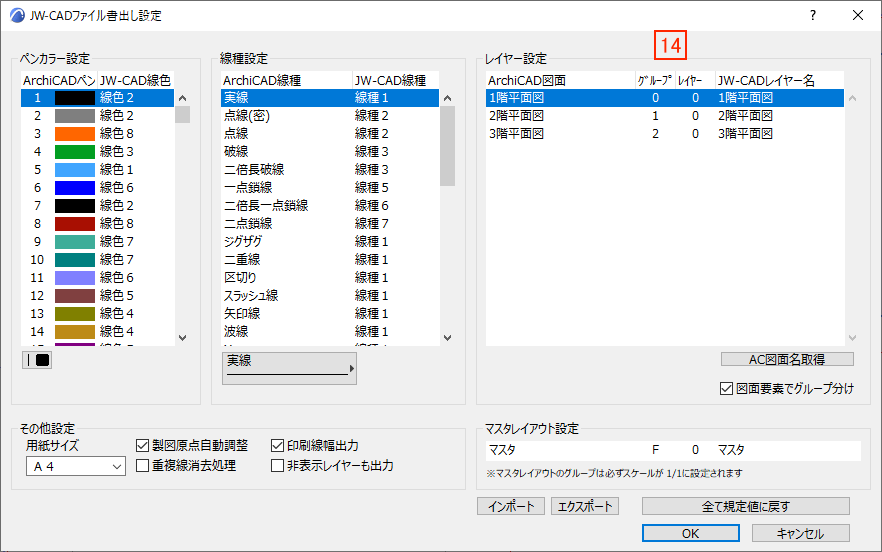
Task: Click the ArchiCAD図面 column header
Action: 560,80
